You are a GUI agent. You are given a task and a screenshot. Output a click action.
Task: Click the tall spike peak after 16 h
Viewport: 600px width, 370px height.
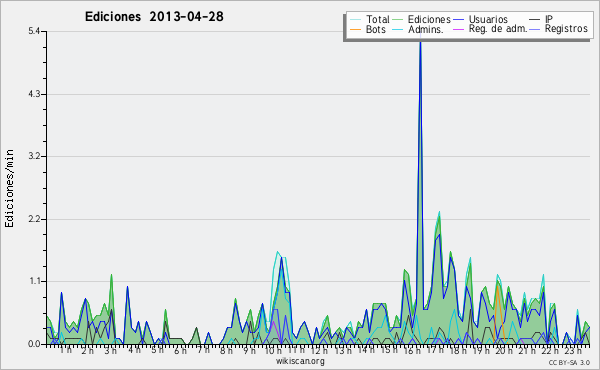[420, 42]
